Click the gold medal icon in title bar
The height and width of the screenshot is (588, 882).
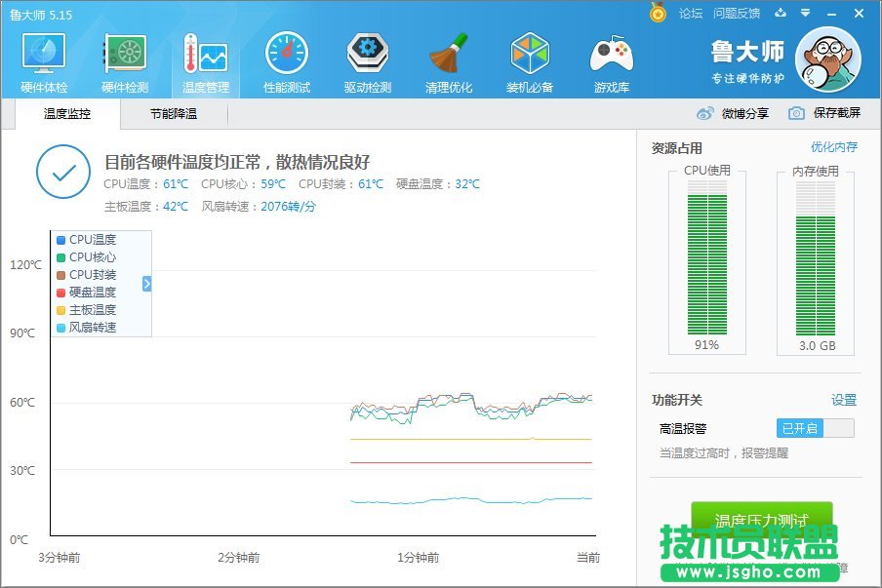[656, 13]
